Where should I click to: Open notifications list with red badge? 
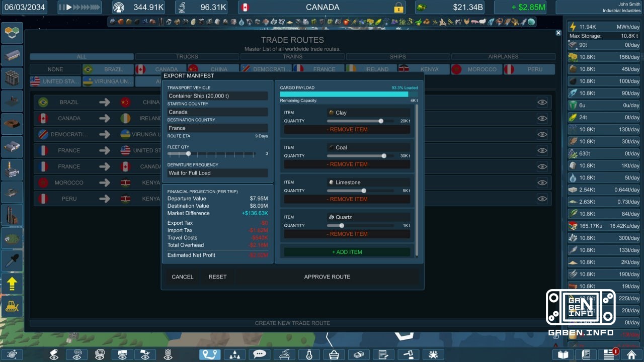pos(609,354)
